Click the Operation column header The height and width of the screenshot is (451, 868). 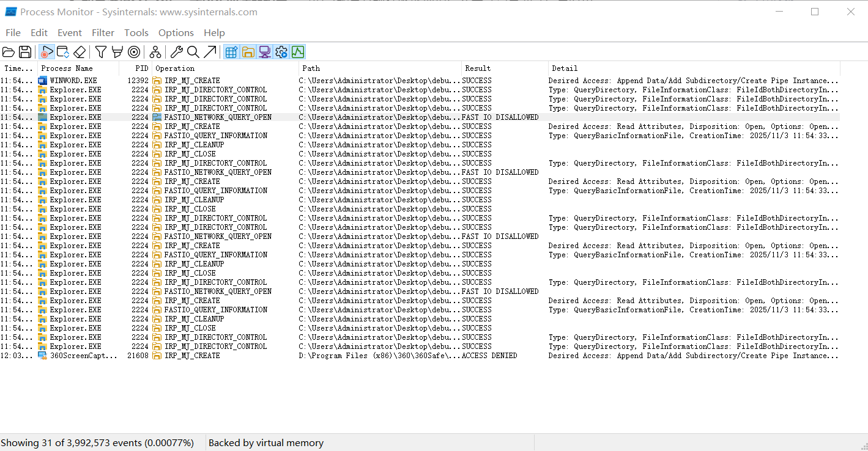226,68
